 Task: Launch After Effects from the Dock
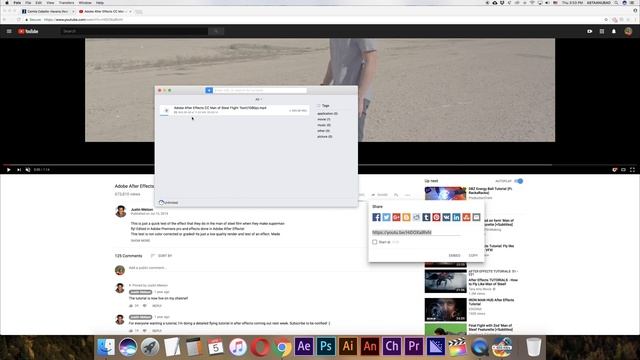304,347
